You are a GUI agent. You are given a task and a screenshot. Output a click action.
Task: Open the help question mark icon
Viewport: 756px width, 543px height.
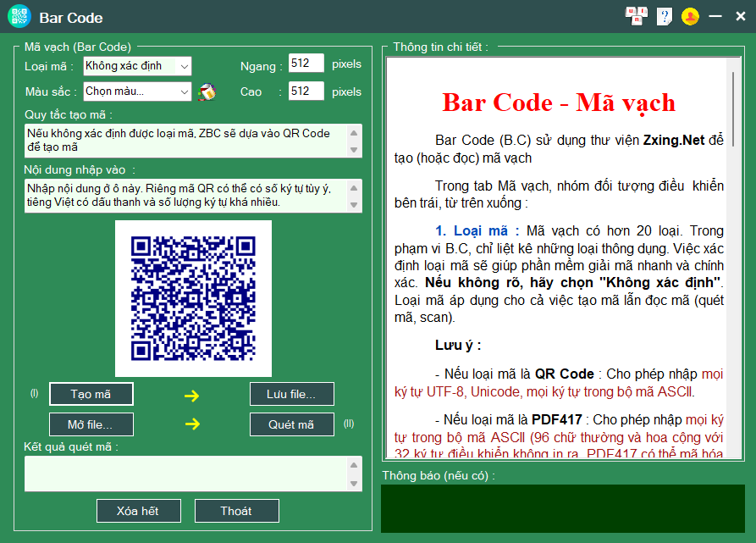pyautogui.click(x=665, y=16)
